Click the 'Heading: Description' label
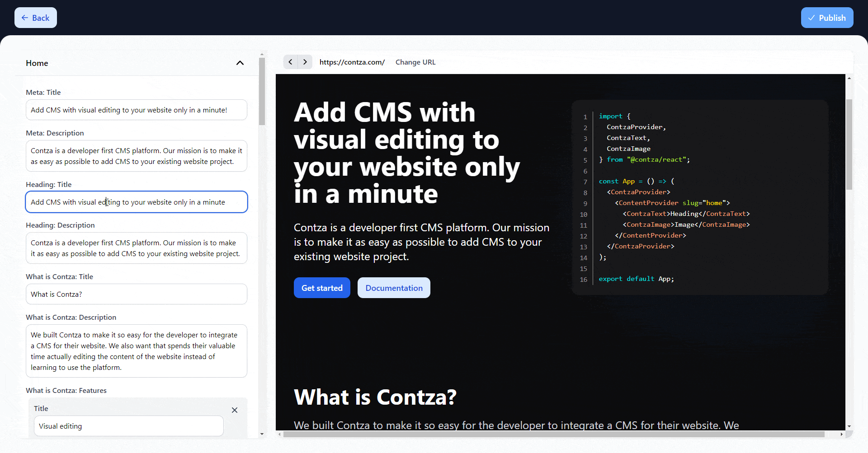 tap(60, 225)
